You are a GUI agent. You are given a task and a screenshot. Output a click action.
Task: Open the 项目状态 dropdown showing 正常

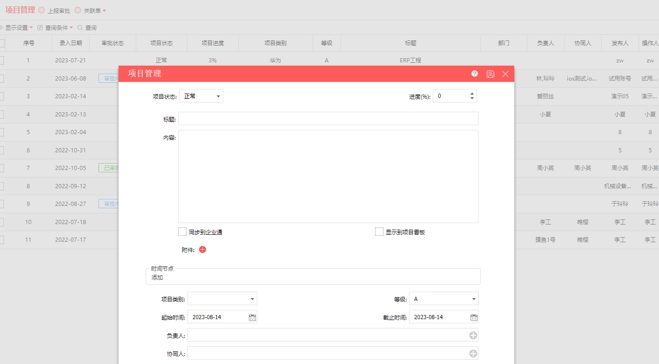(x=201, y=96)
